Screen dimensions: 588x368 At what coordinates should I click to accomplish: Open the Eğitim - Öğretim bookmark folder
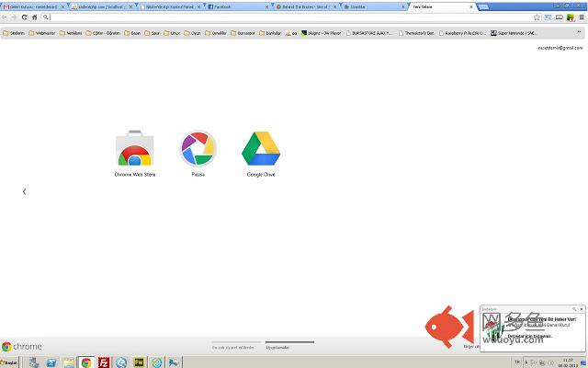pos(103,33)
